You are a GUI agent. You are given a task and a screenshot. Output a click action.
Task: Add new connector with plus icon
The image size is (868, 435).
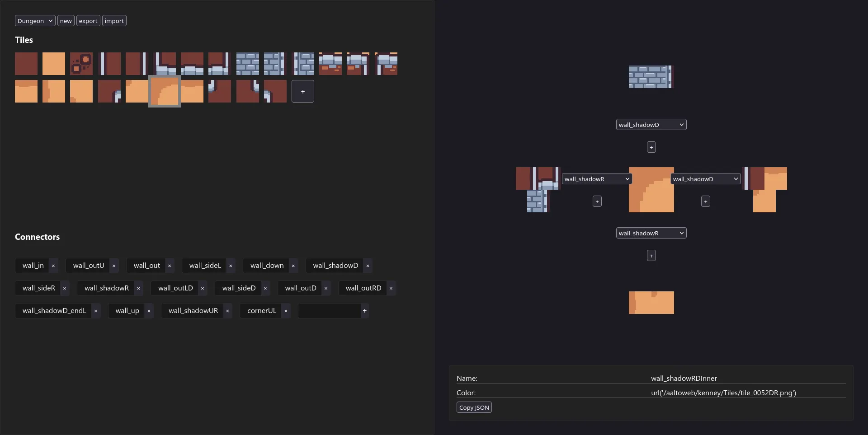coord(365,311)
